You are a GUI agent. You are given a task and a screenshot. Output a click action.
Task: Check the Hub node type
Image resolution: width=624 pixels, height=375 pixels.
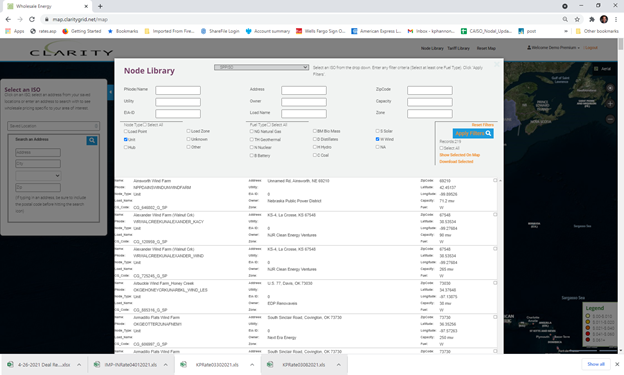(x=126, y=147)
